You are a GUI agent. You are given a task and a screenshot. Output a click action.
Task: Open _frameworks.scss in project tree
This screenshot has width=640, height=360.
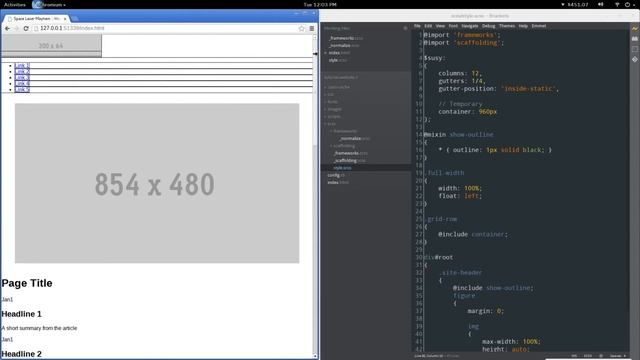click(x=351, y=153)
